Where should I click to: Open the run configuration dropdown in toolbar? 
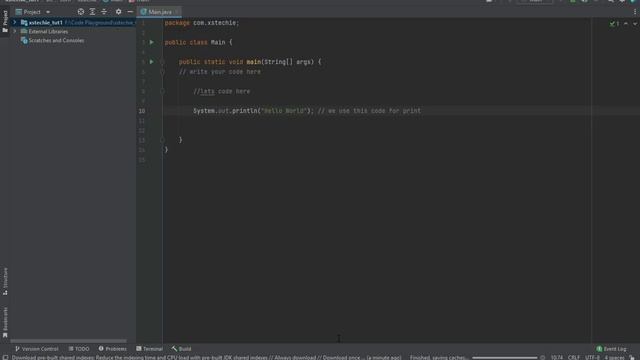[535, 1]
